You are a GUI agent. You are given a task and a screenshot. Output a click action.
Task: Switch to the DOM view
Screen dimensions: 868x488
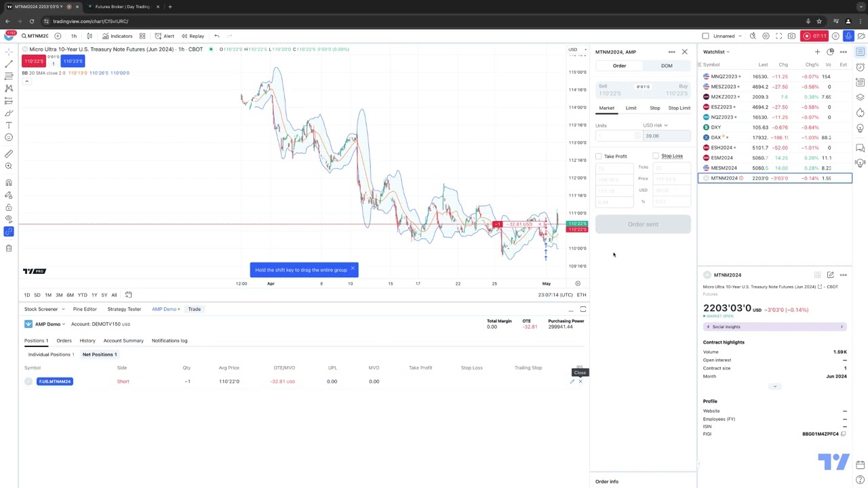coord(667,66)
